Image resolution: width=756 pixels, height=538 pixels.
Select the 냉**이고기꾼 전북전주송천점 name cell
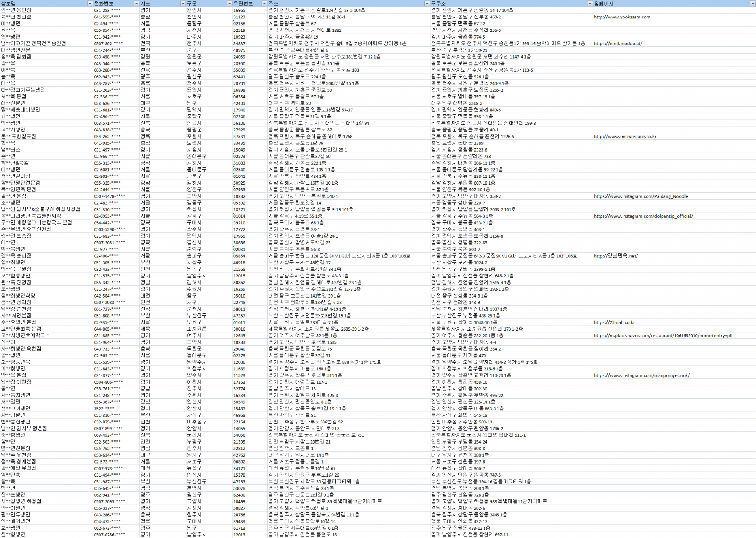coord(33,44)
